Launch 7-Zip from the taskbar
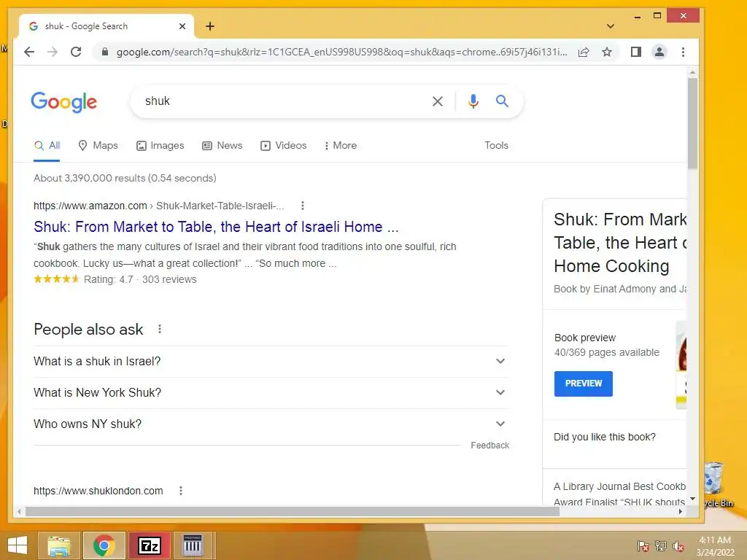This screenshot has height=560, width=747. pos(149,545)
